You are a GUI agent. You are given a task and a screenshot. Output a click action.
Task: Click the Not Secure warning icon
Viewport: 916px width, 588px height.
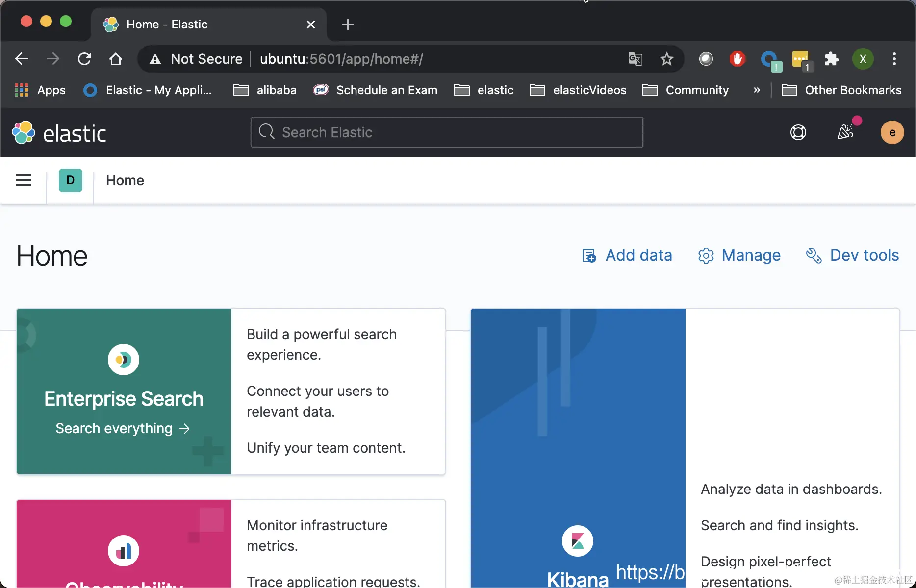pyautogui.click(x=155, y=59)
